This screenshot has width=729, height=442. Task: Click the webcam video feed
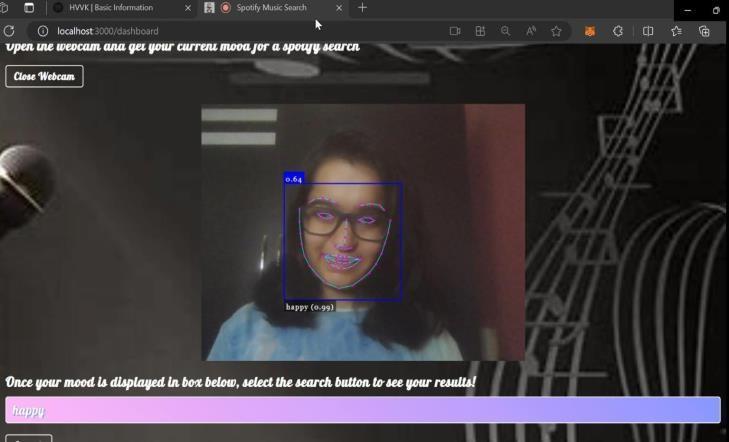[363, 232]
